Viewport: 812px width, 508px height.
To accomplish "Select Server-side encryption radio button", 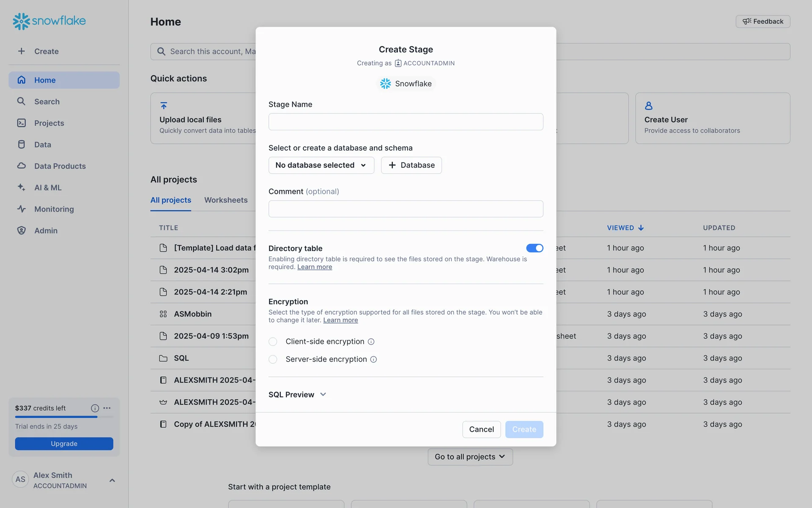I will pos(273,359).
